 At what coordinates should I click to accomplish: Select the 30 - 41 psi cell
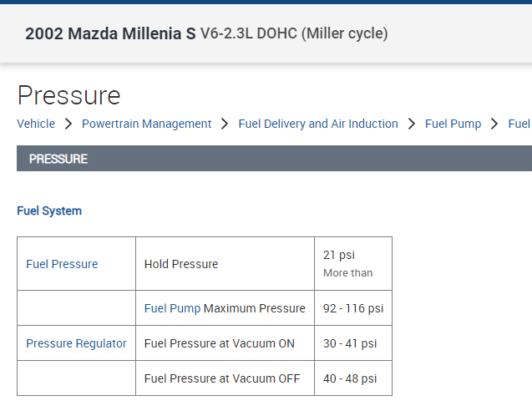click(350, 343)
